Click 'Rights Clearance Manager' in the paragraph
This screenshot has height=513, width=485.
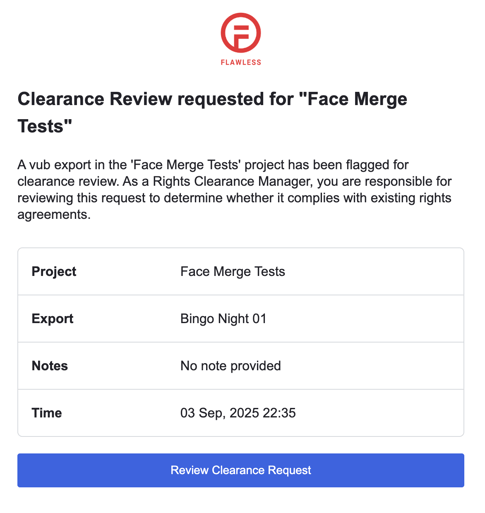pos(232,182)
